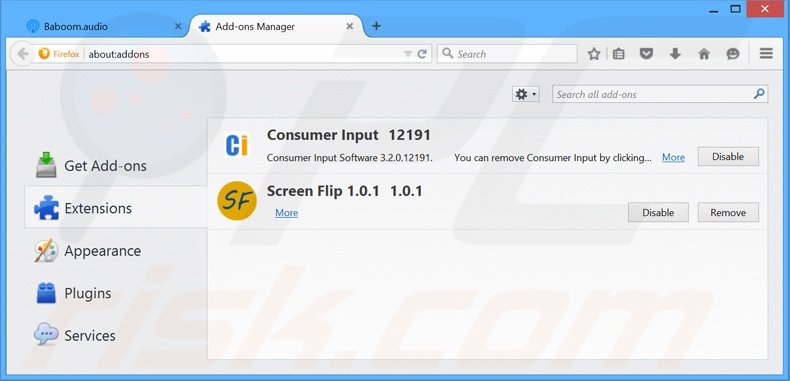790x381 pixels.
Task: Show bookmarks list icon
Action: 619,54
